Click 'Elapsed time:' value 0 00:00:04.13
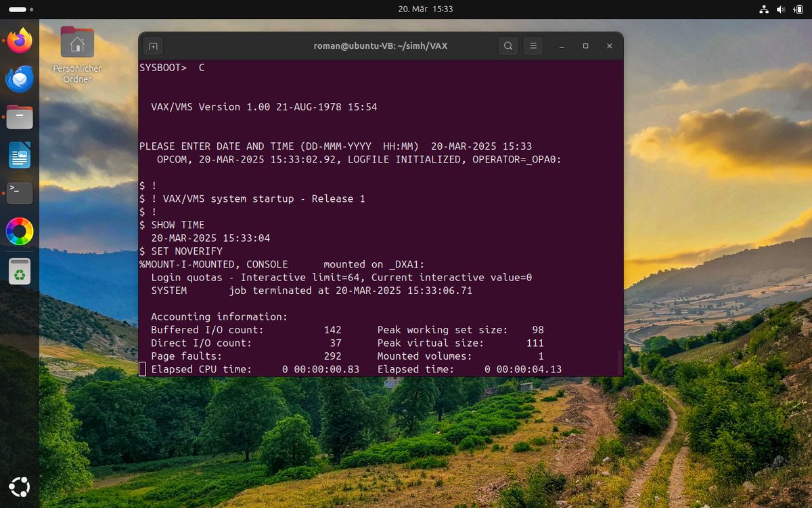This screenshot has height=508, width=812. [x=523, y=369]
